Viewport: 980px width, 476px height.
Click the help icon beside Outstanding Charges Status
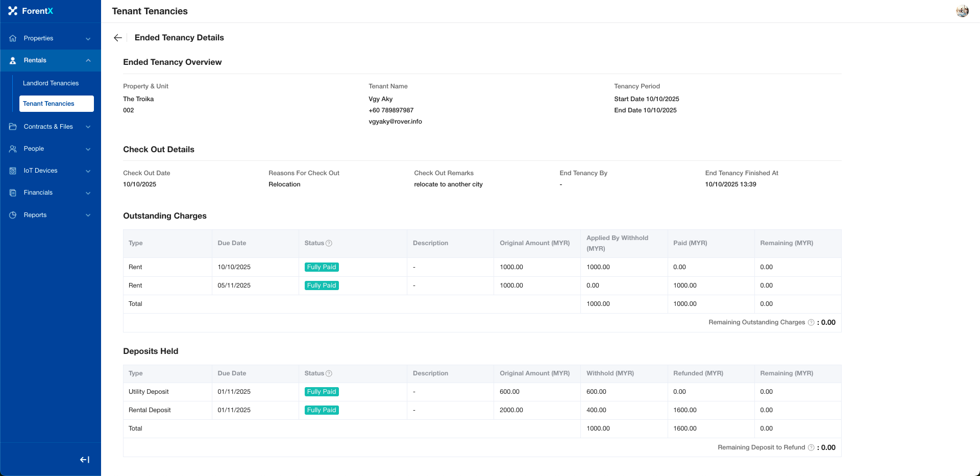(329, 243)
